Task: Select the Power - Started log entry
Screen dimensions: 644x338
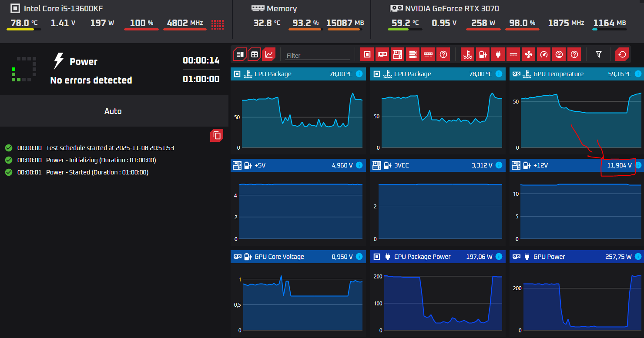Action: (77, 172)
